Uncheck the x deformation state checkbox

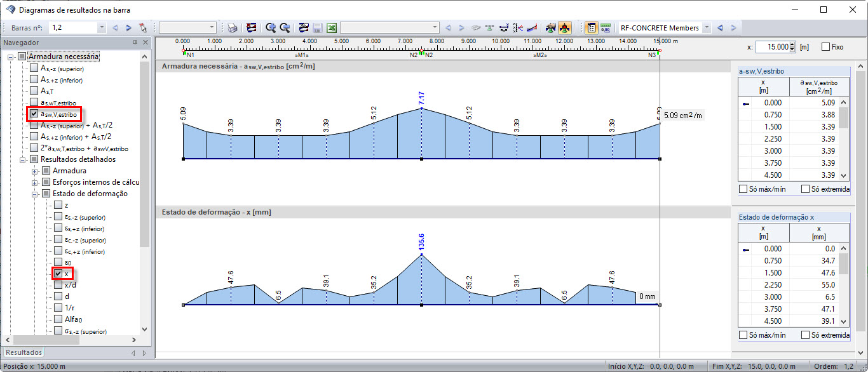pyautogui.click(x=58, y=274)
